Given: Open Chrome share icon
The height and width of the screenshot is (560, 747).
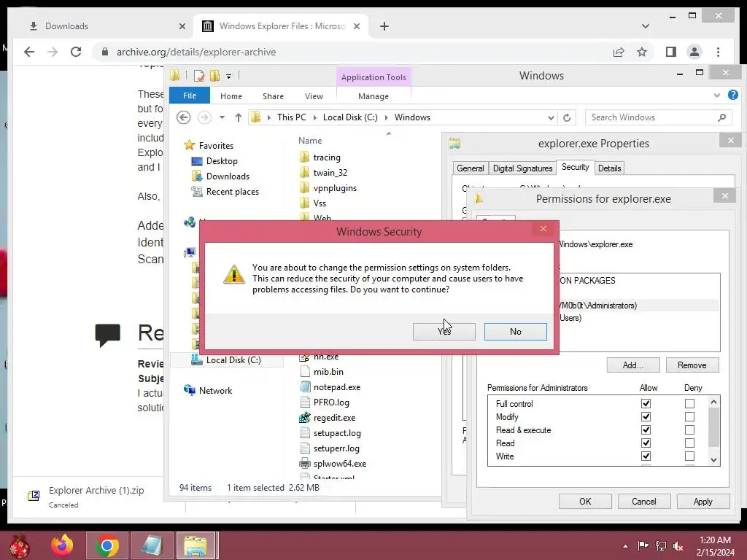Looking at the screenshot, I should (x=619, y=52).
